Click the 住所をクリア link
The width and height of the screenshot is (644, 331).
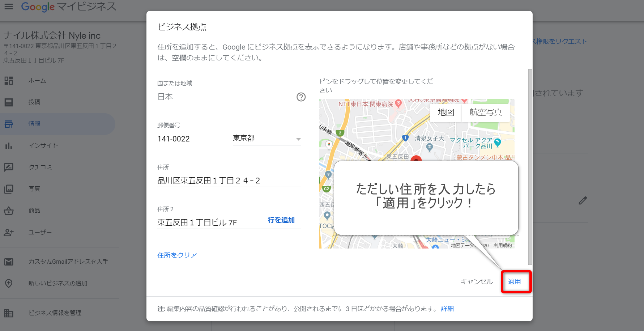(177, 255)
